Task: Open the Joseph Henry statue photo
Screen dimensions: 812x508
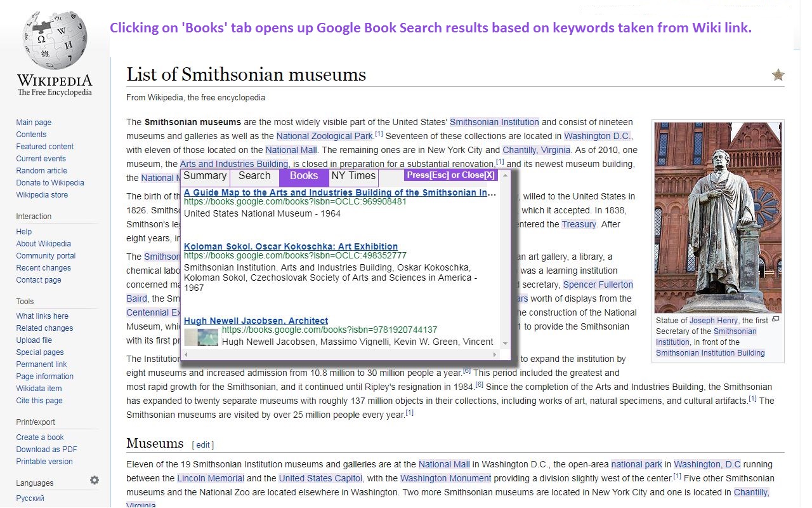Action: tap(718, 217)
